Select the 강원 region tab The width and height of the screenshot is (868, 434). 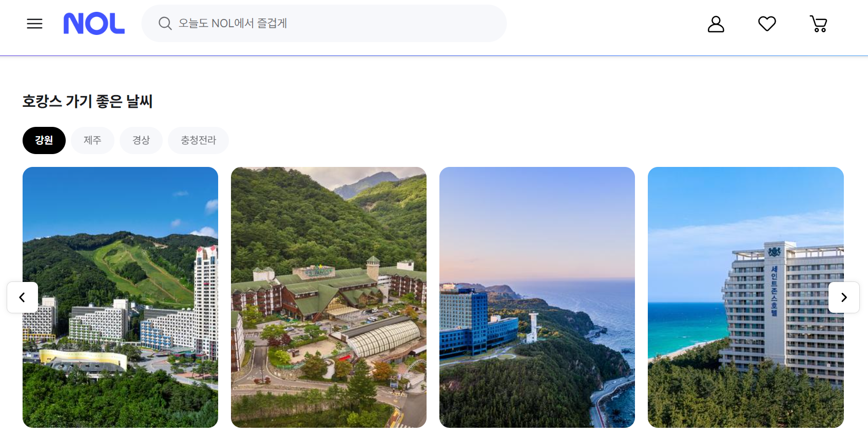(x=44, y=140)
